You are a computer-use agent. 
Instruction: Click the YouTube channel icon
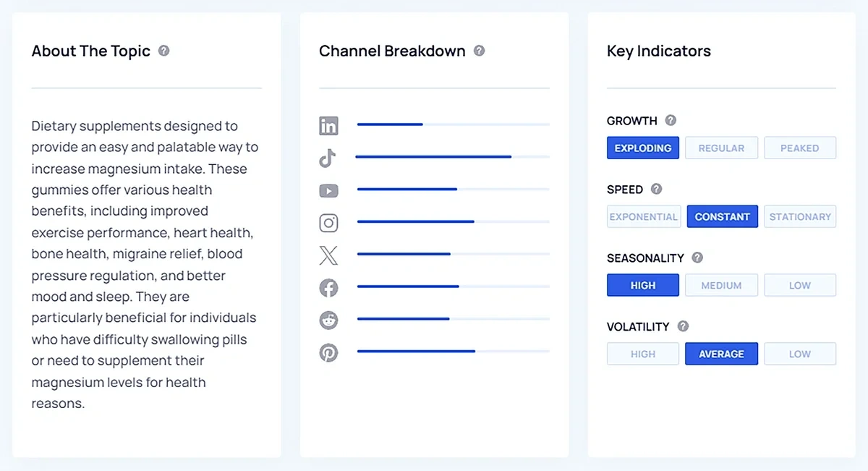(328, 190)
